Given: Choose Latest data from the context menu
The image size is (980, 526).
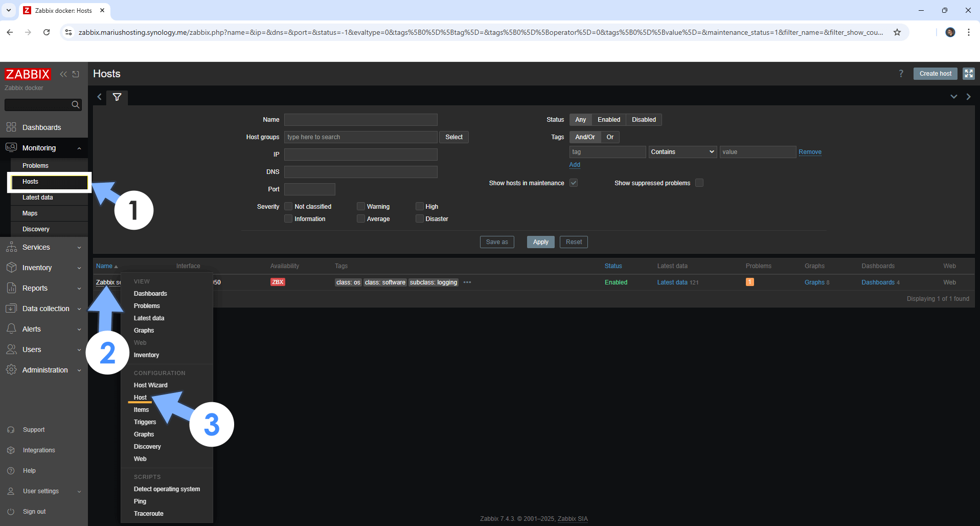Looking at the screenshot, I should [x=149, y=318].
